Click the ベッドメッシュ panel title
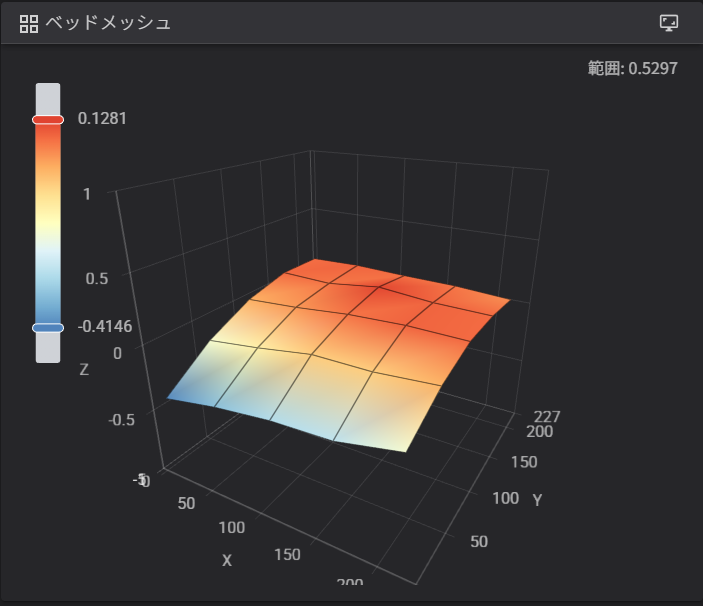Viewport: 703px width, 606px height. click(x=108, y=23)
